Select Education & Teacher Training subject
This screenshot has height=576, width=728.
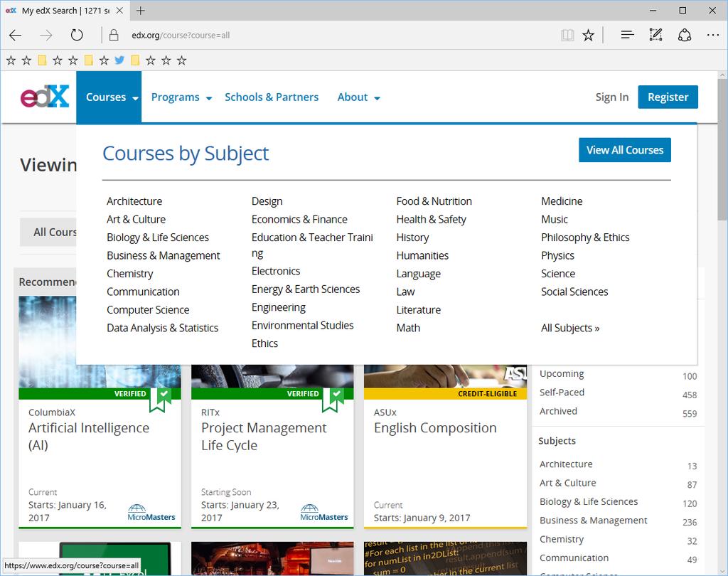click(x=312, y=245)
